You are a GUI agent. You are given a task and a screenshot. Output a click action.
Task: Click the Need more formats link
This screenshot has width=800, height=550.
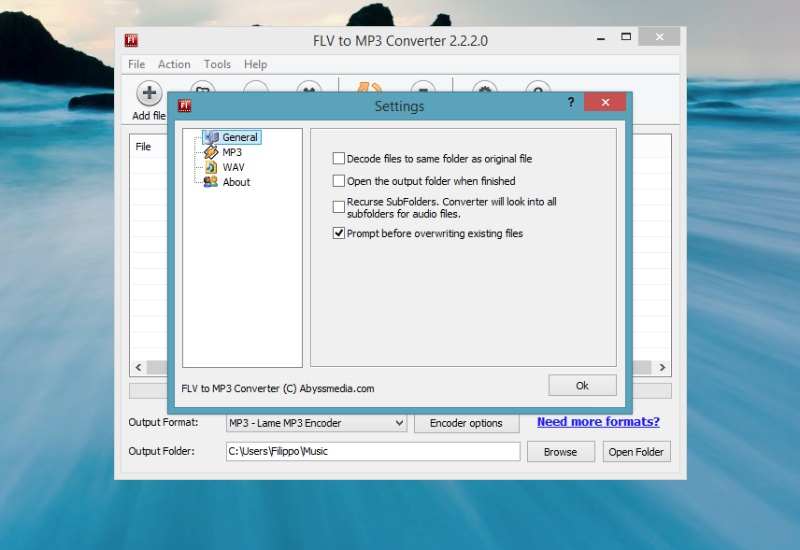[x=598, y=422]
